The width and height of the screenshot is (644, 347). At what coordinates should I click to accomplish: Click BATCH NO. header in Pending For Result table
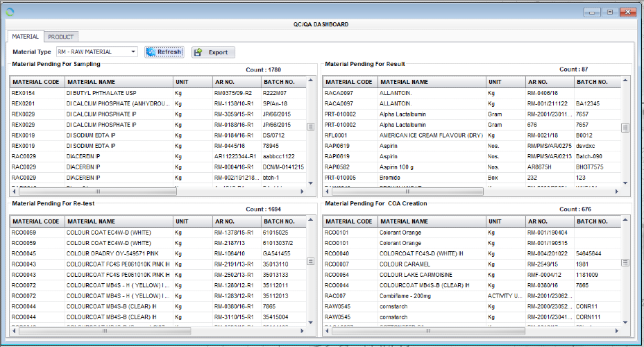[598, 82]
